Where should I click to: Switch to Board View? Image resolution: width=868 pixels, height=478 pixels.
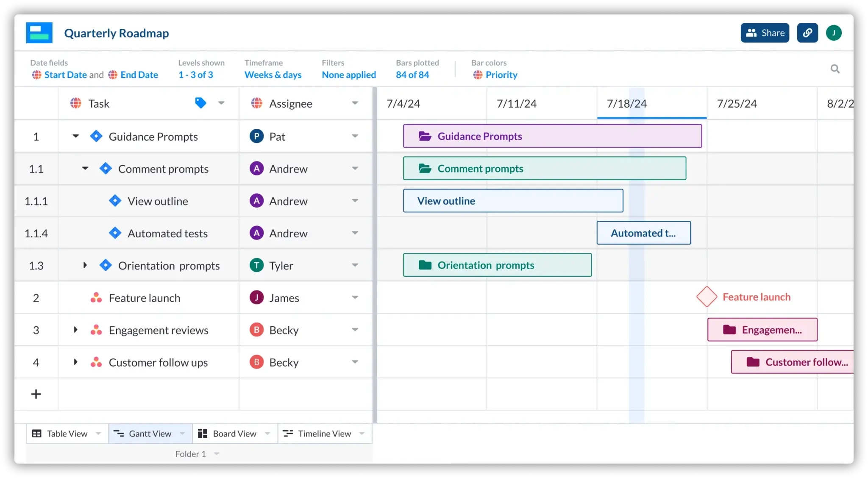coord(234,433)
